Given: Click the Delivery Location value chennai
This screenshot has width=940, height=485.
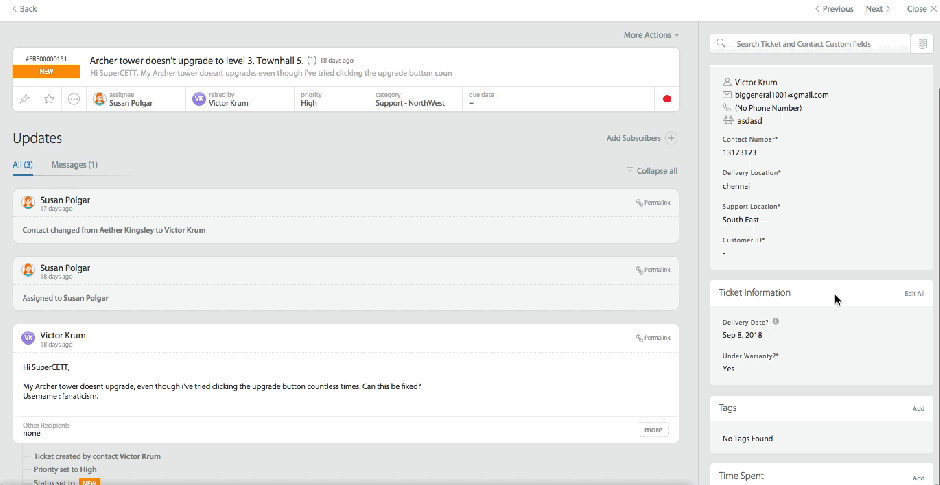Looking at the screenshot, I should tap(736, 186).
